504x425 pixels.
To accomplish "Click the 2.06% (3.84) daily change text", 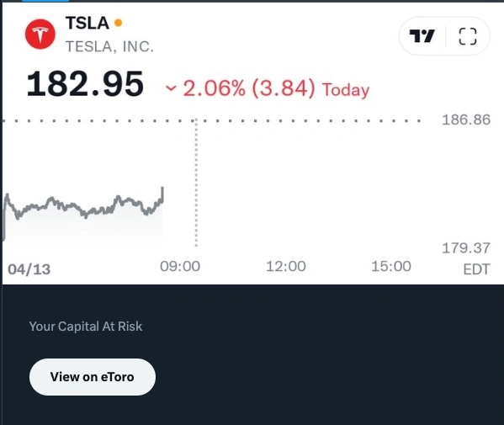I will coord(249,88).
